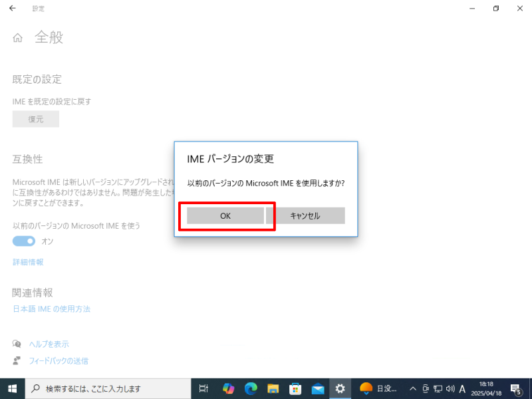Viewport: 532px width, 399px height.
Task: Go to Settings home via house icon
Action: 18,38
